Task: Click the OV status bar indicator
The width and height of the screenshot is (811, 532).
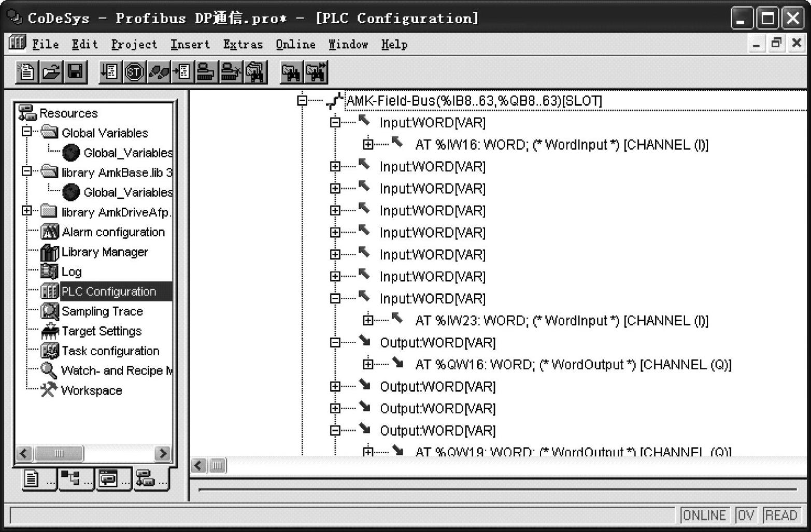Action: tap(746, 515)
